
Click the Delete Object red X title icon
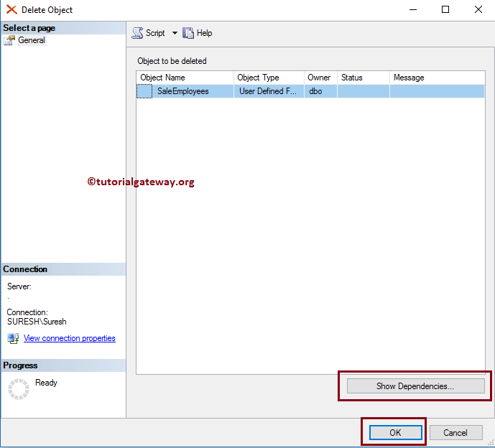[11, 10]
